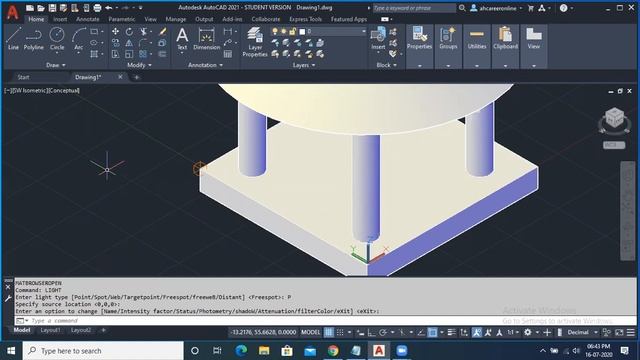The image size is (640, 360).
Task: Open Layer Properties manager
Action: tap(255, 42)
